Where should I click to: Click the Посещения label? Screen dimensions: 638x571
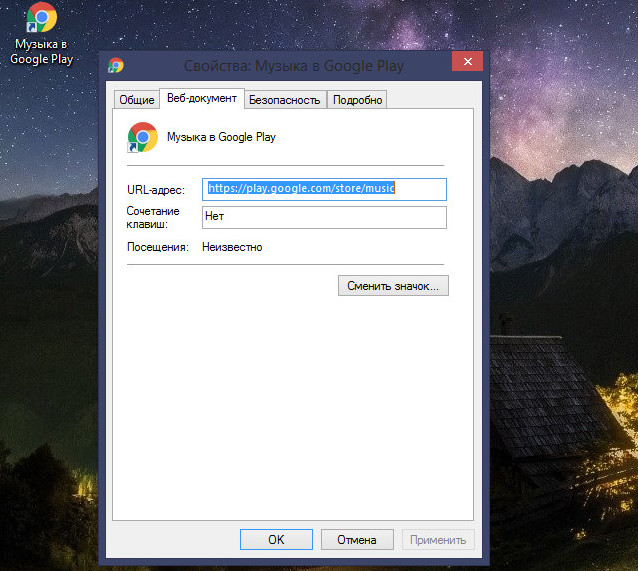tap(158, 247)
